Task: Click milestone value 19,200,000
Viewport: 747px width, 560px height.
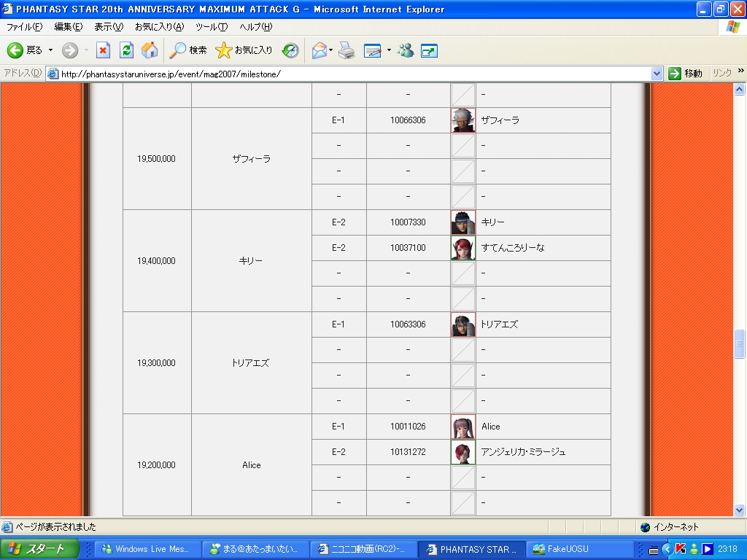Action: point(156,465)
